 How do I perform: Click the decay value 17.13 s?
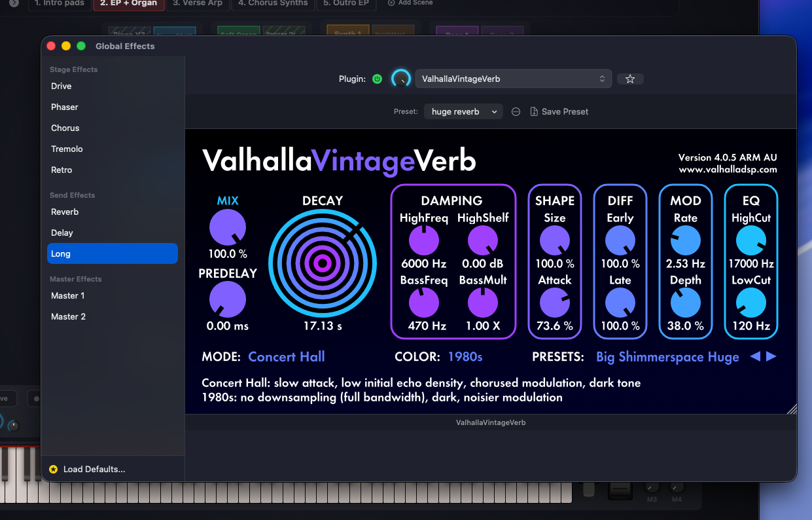[323, 326]
